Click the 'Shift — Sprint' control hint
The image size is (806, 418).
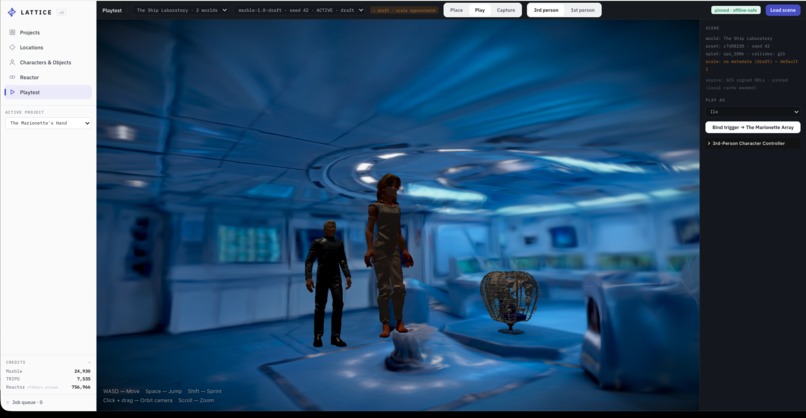click(x=205, y=391)
